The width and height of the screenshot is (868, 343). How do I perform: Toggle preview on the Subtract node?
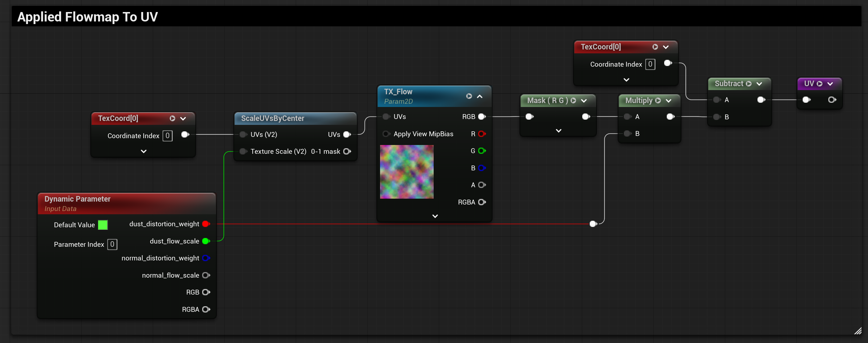click(x=748, y=84)
